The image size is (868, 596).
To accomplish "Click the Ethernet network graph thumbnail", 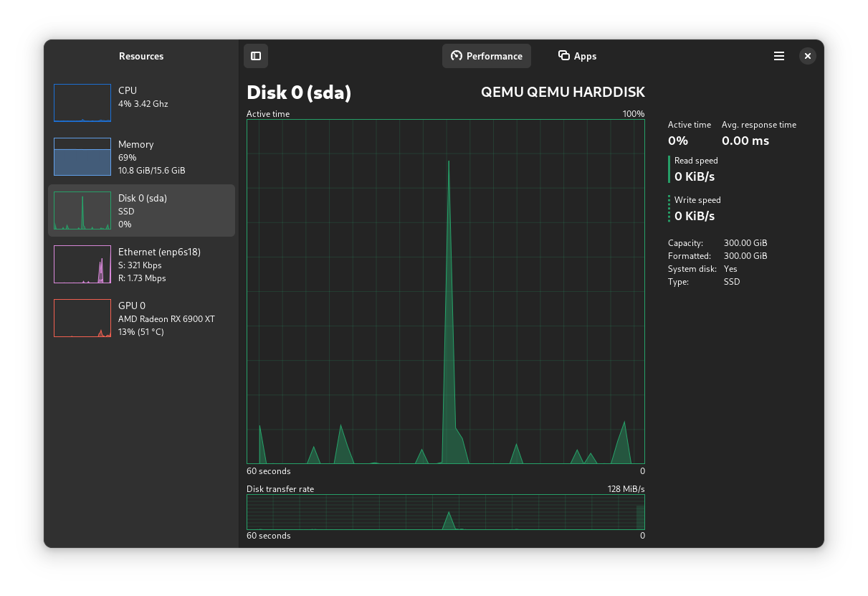I will point(82,264).
